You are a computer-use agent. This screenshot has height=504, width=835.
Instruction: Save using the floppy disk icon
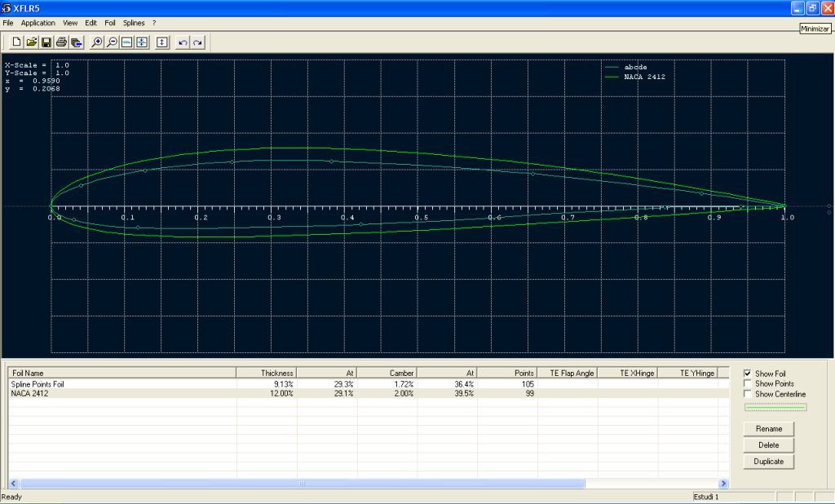[x=46, y=42]
